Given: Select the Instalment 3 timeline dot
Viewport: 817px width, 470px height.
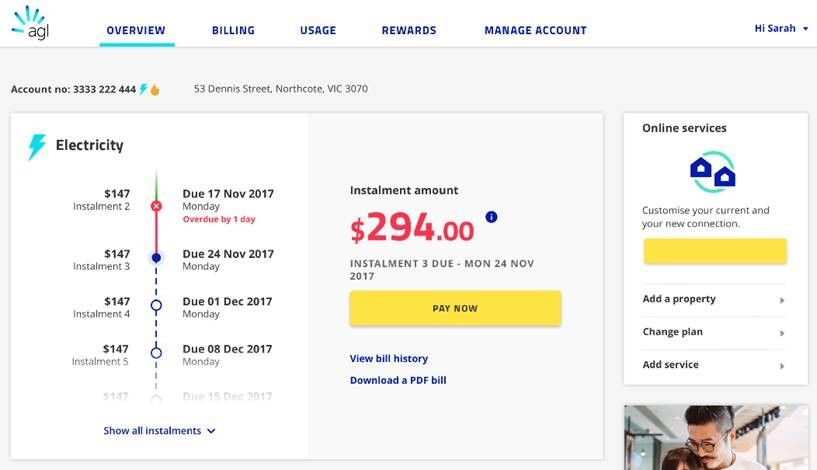Looking at the screenshot, I should coord(156,258).
